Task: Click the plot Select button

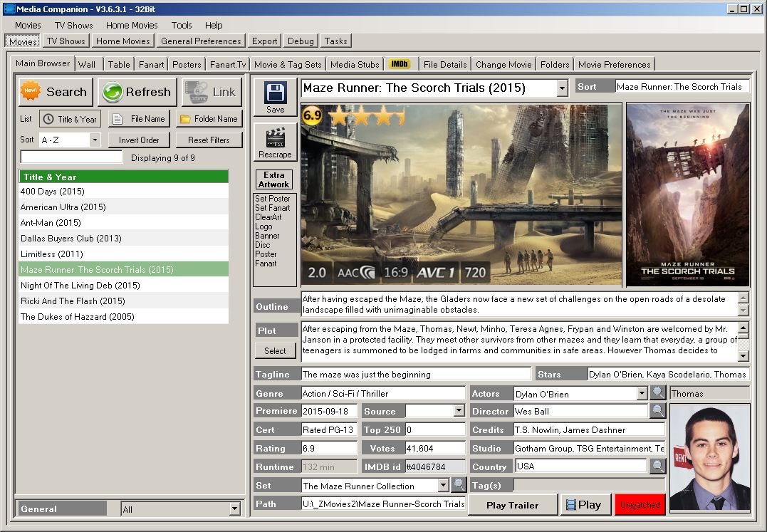Action: 275,350
